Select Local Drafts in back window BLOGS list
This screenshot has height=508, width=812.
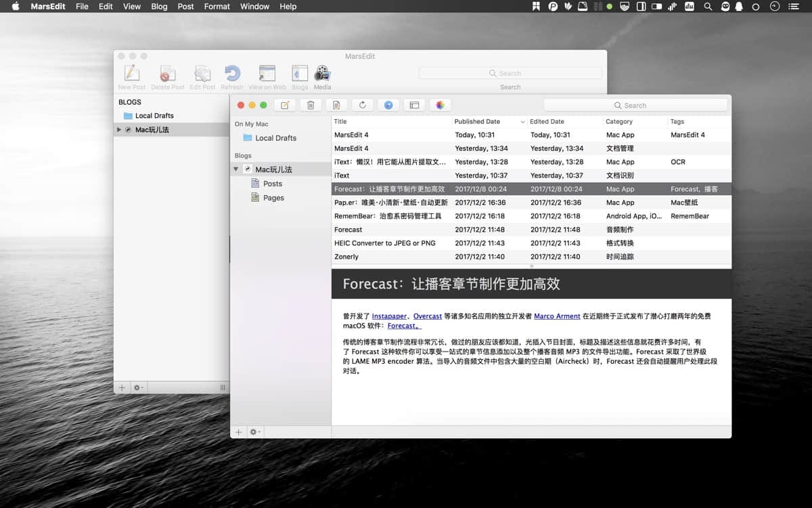tap(148, 116)
